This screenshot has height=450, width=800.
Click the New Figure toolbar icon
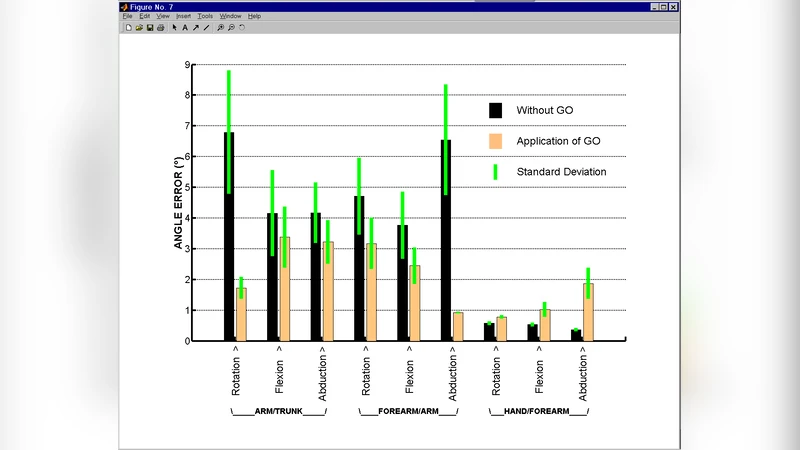tap(129, 28)
